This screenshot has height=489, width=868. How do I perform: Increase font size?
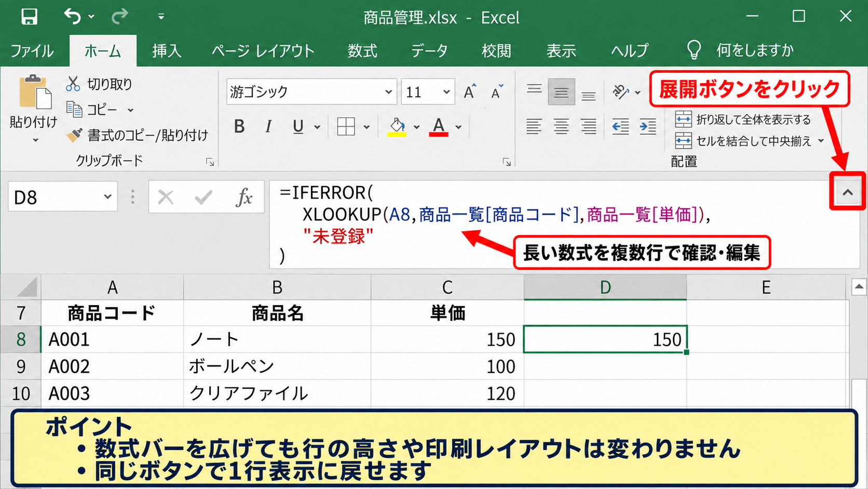pyautogui.click(x=470, y=92)
